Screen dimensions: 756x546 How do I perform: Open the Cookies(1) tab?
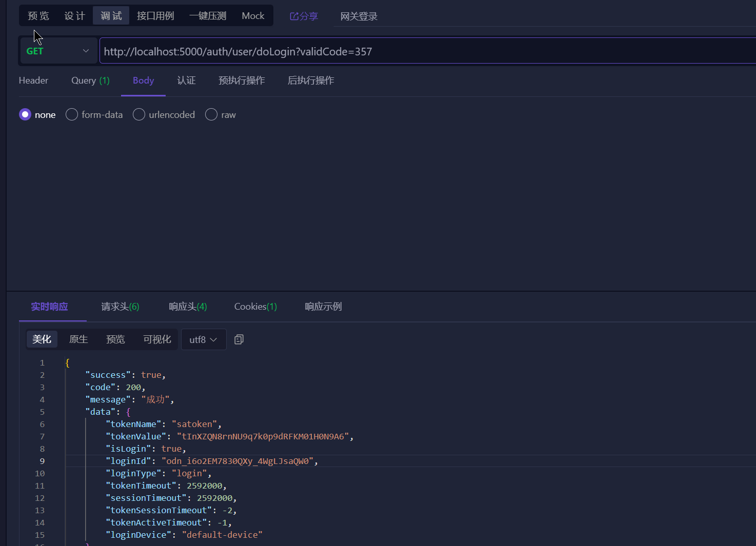(255, 307)
